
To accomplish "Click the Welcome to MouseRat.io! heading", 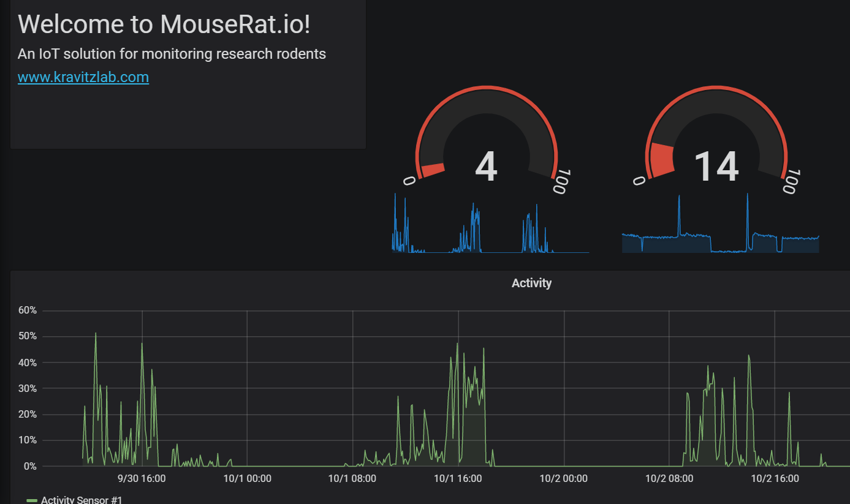I will [x=164, y=24].
